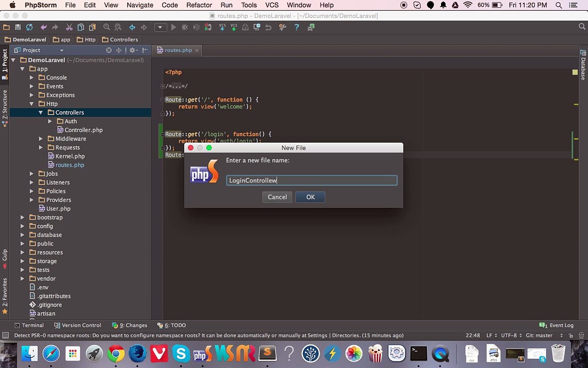Open the Refactor menu
The width and height of the screenshot is (588, 368).
tap(199, 5)
